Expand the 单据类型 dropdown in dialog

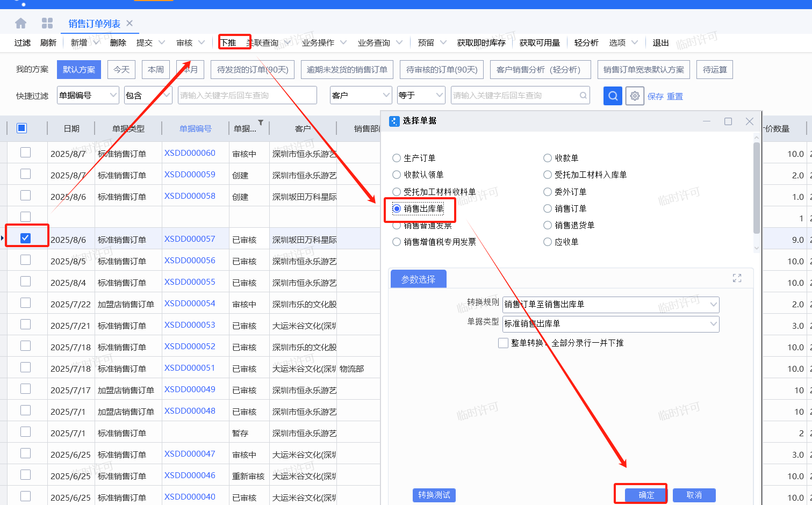tap(713, 324)
